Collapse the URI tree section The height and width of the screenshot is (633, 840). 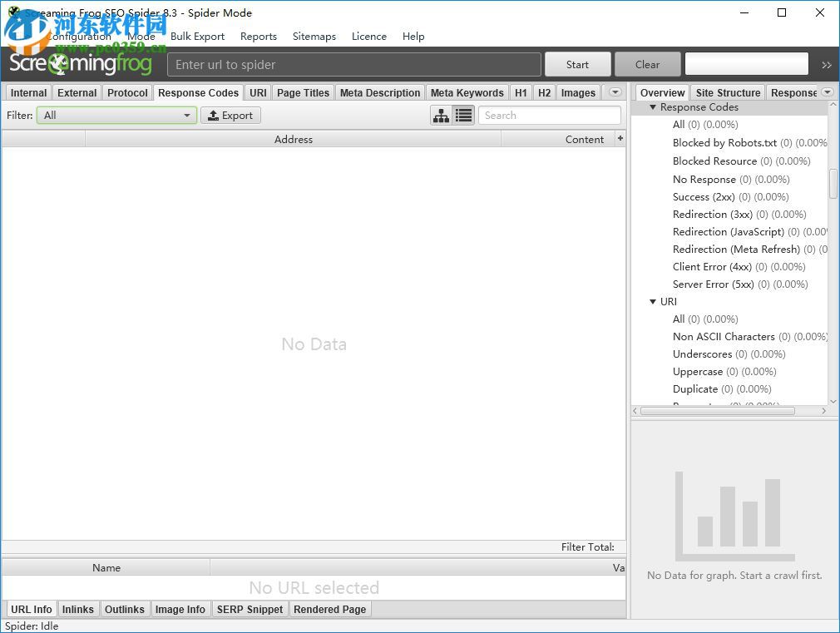click(x=653, y=302)
